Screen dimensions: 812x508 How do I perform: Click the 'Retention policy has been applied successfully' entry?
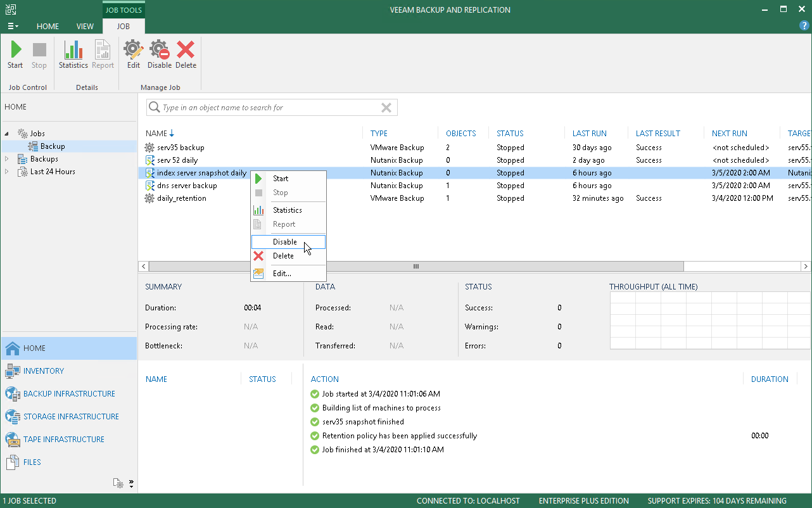(400, 436)
